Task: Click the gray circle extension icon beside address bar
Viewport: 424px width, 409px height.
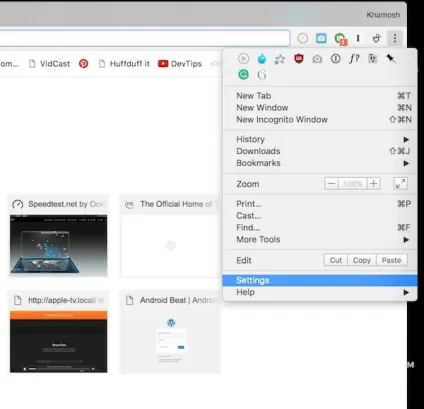Action: click(303, 38)
